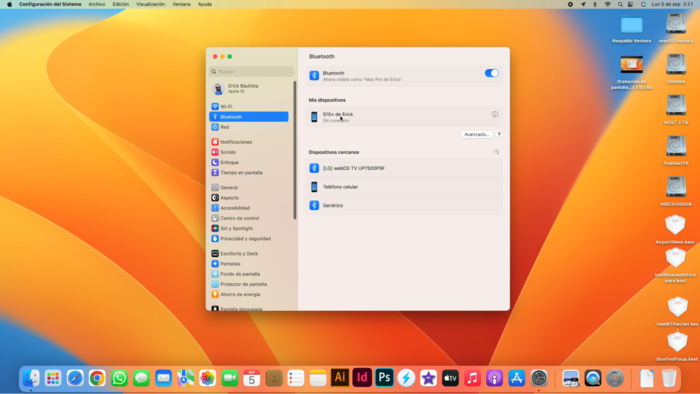The width and height of the screenshot is (700, 394).
Task: Open the Visualización menu
Action: [x=150, y=4]
